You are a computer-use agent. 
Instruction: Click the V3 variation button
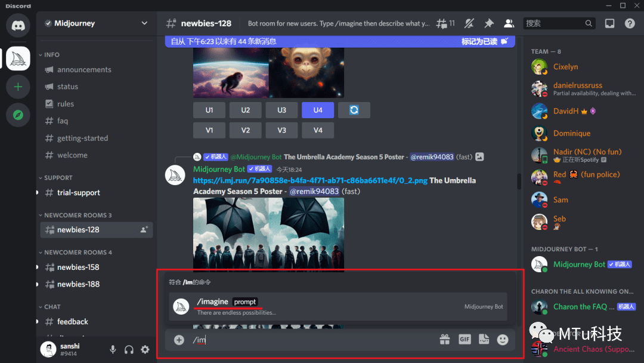coord(281,130)
